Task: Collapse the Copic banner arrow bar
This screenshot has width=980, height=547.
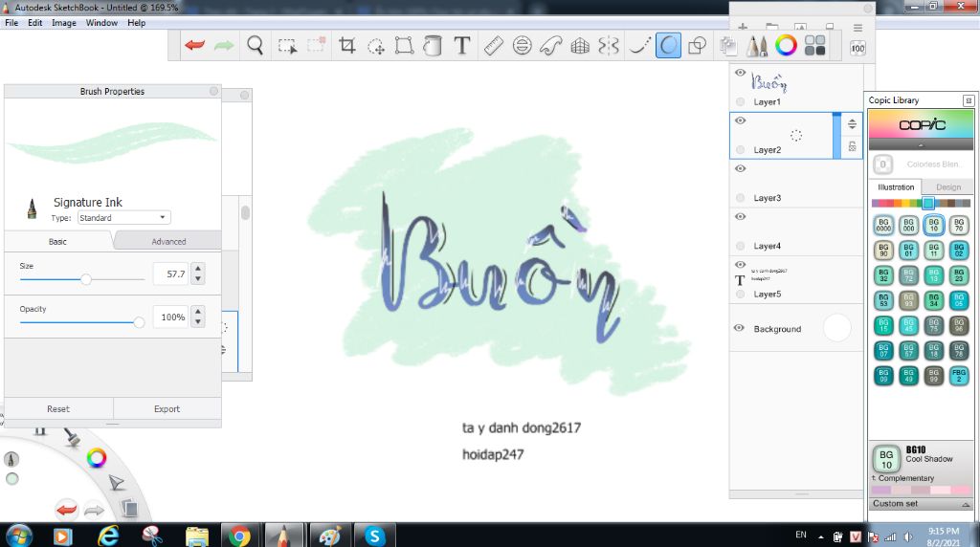Action: pos(921,144)
